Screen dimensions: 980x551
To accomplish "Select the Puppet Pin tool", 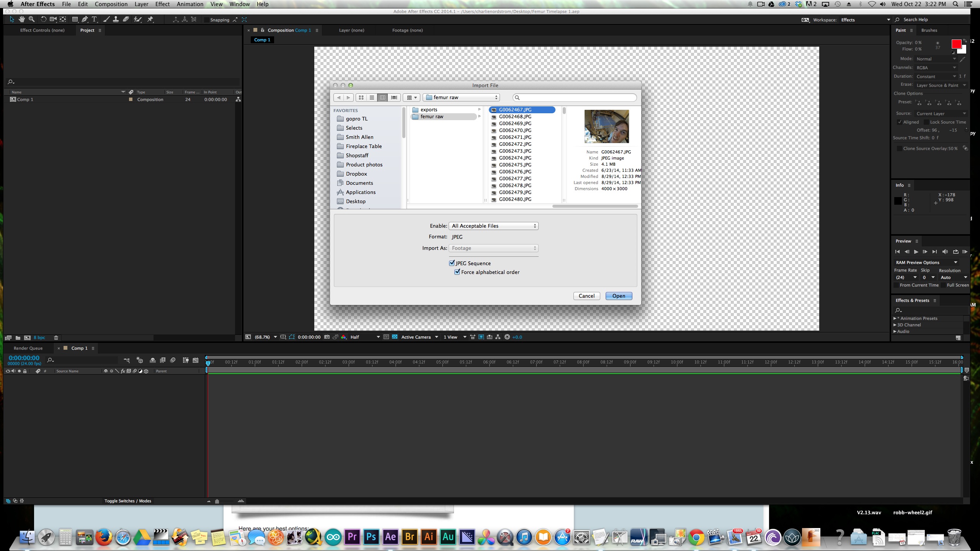I will tap(150, 19).
